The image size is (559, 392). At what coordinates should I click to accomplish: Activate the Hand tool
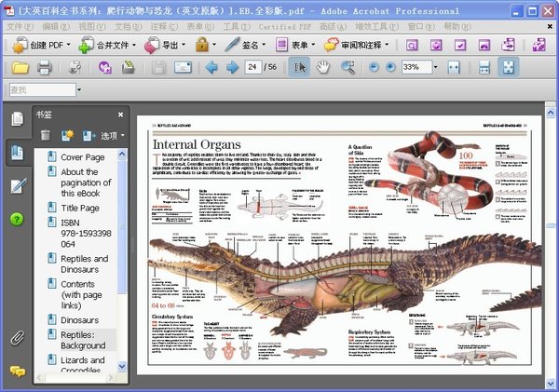tap(323, 67)
